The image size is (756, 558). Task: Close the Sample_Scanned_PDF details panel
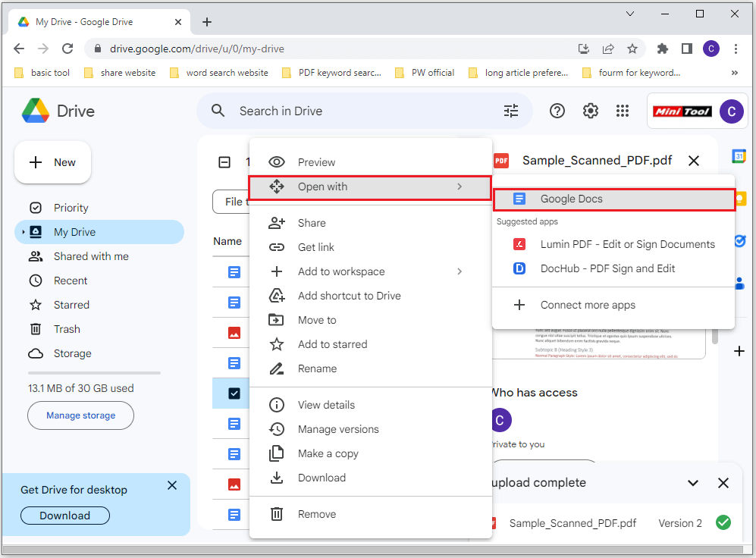click(x=693, y=161)
